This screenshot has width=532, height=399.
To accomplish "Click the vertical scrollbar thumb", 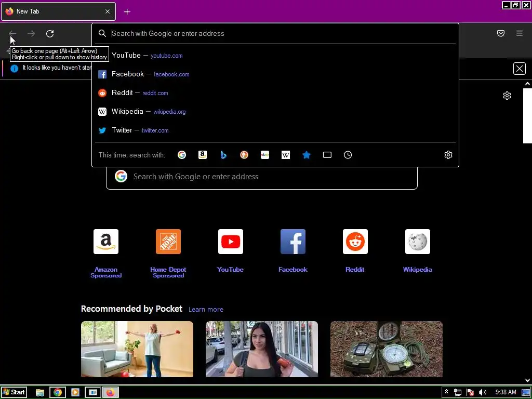I will click(527, 116).
